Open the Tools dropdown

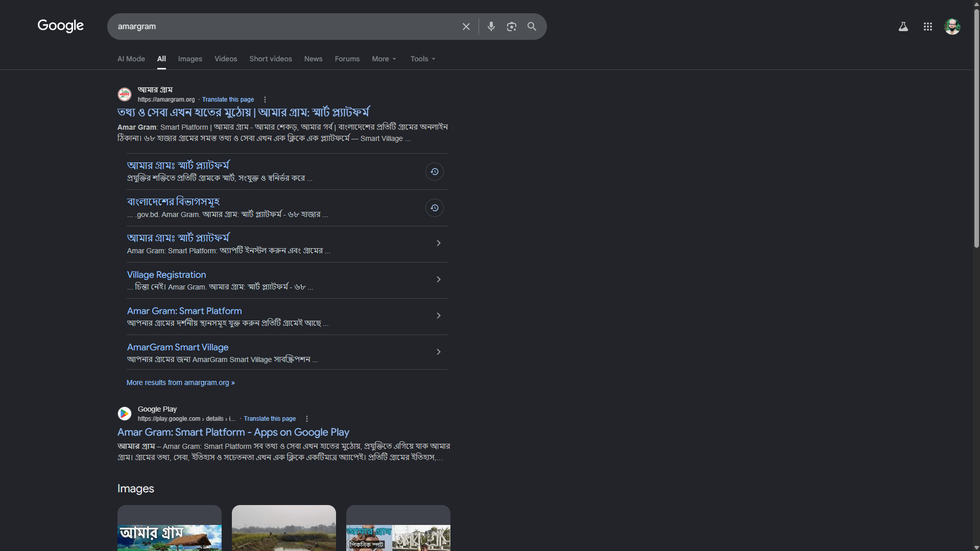coord(423,59)
